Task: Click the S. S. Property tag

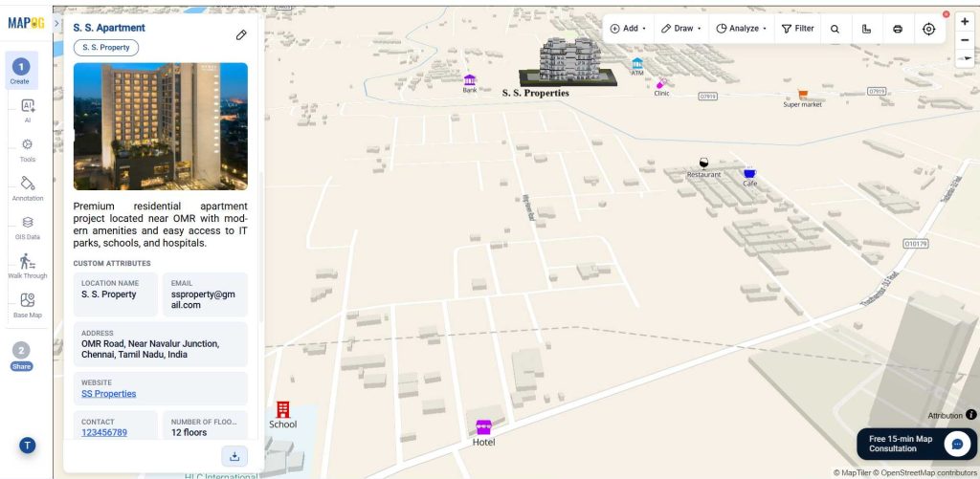Action: pyautogui.click(x=106, y=48)
